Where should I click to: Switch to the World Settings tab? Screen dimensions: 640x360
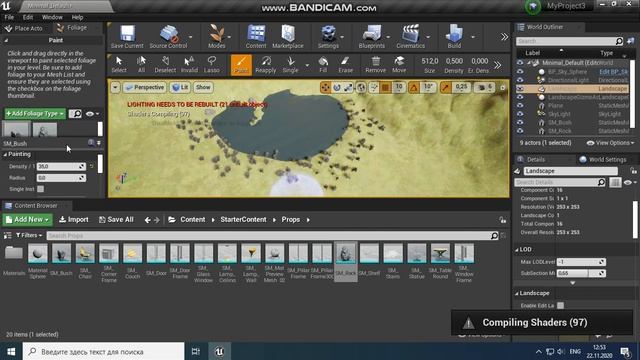(603, 160)
